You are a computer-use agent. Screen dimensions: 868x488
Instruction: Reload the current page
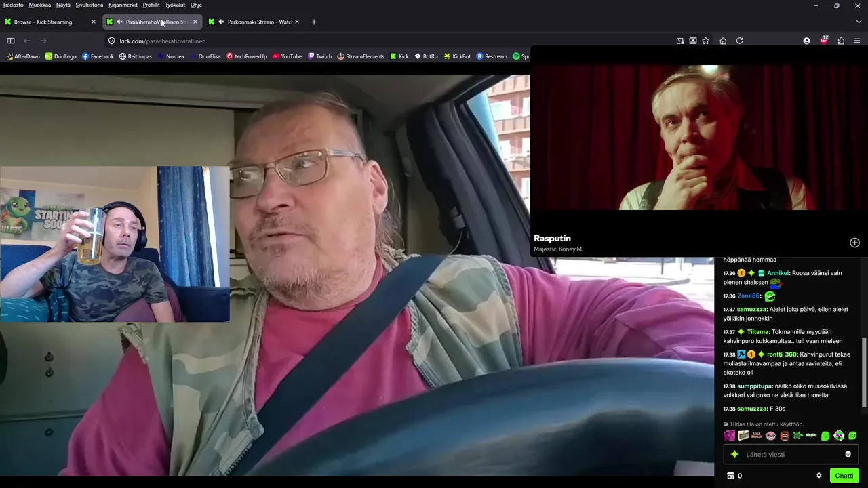tap(740, 41)
